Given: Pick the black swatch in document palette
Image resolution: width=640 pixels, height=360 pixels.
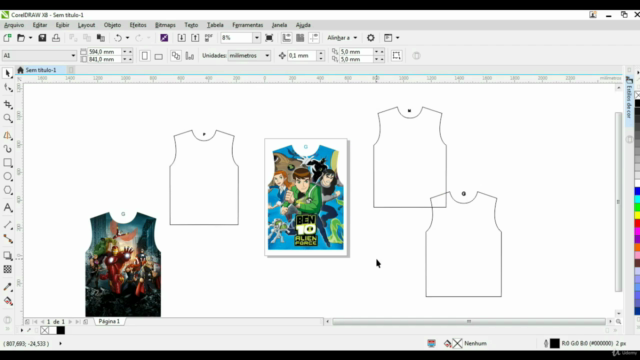Looking at the screenshot, I should 61,331.
